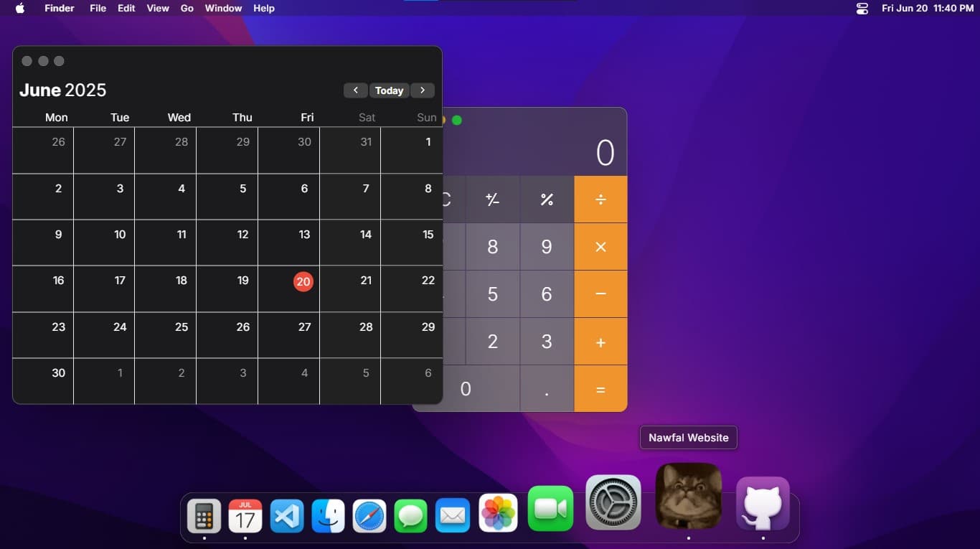980x549 pixels.
Task: Go to the previous month in Calendar
Action: 356,90
